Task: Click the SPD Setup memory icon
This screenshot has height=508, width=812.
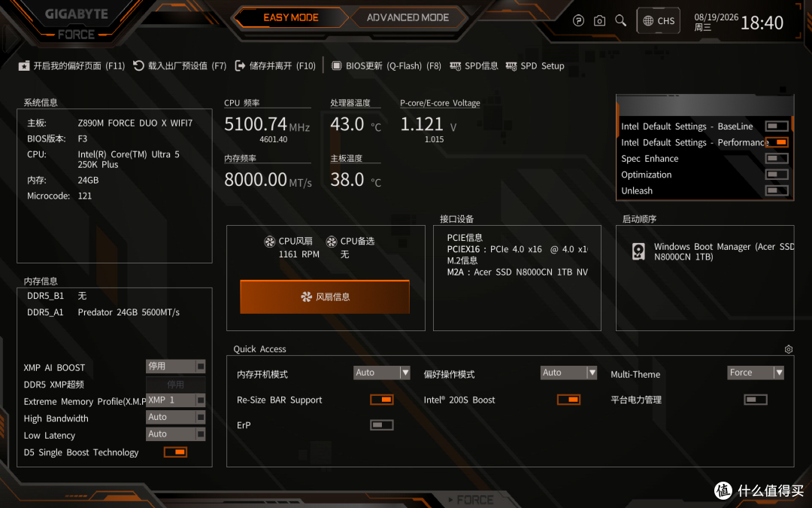Action: point(511,65)
